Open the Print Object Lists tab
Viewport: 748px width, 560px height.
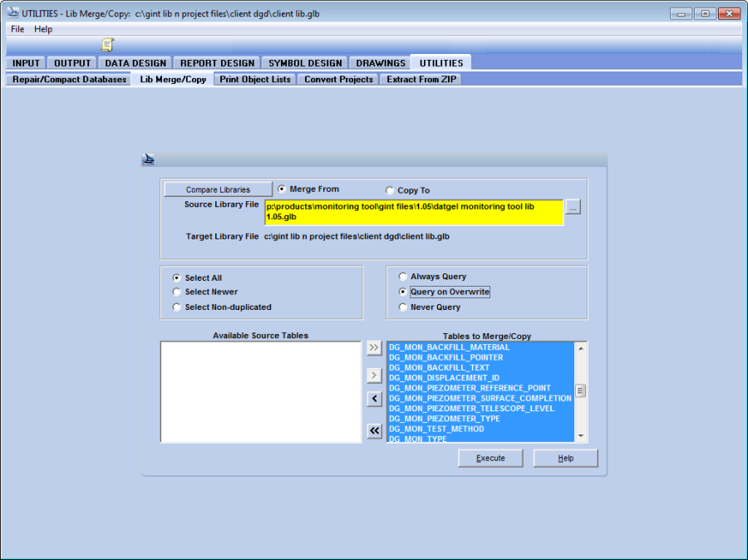(x=255, y=80)
